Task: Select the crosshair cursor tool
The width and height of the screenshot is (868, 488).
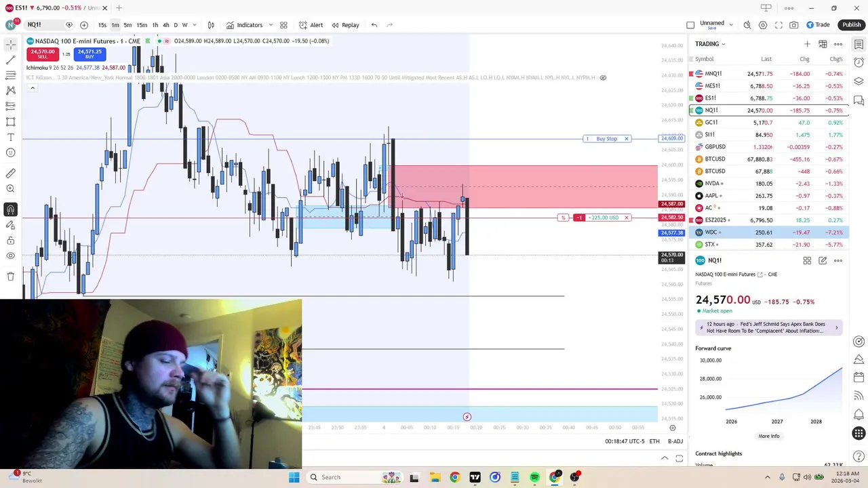Action: point(10,44)
